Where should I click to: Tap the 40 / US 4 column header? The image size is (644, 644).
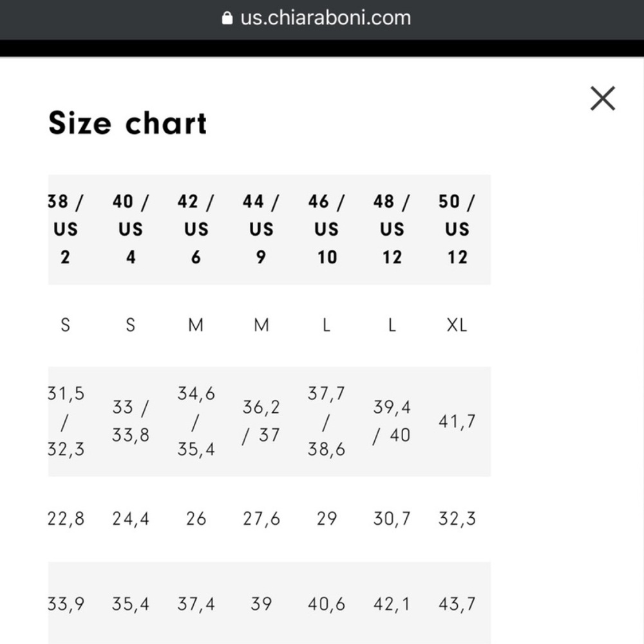[x=131, y=229]
